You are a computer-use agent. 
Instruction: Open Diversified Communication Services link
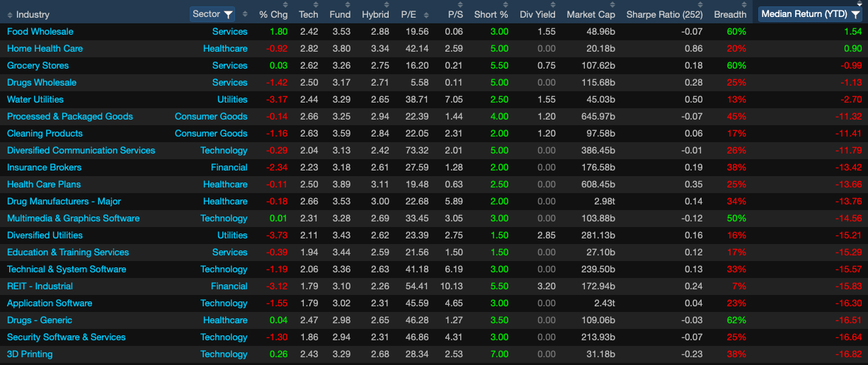click(81, 151)
